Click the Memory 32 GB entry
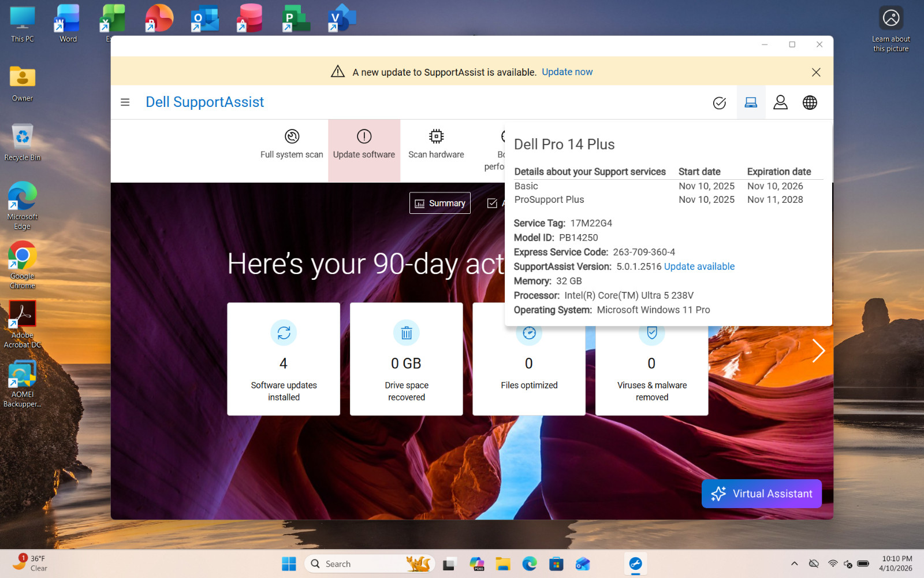The width and height of the screenshot is (924, 578). pyautogui.click(x=548, y=281)
